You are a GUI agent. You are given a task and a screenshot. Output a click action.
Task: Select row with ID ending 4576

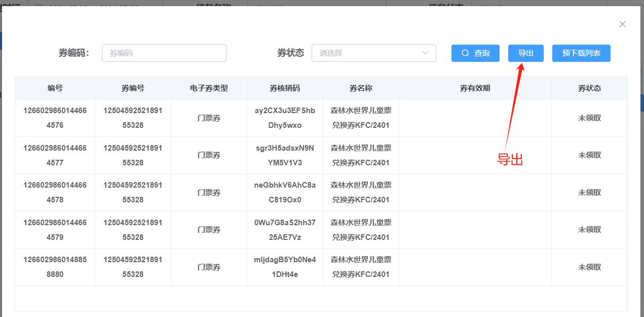tap(55, 118)
